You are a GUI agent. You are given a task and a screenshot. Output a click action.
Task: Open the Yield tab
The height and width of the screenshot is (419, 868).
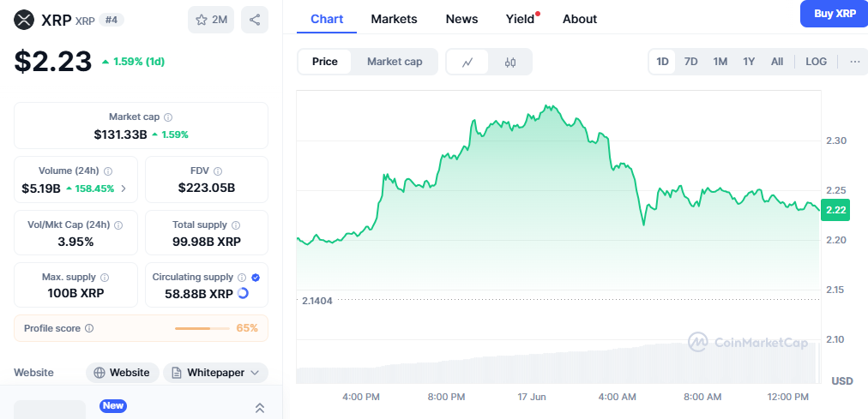pos(521,19)
